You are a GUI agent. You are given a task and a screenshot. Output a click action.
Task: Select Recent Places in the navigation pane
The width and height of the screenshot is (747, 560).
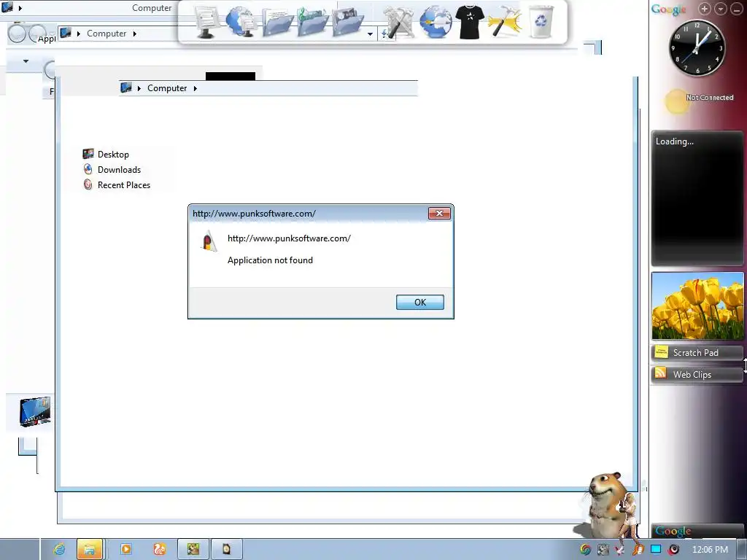coord(124,184)
